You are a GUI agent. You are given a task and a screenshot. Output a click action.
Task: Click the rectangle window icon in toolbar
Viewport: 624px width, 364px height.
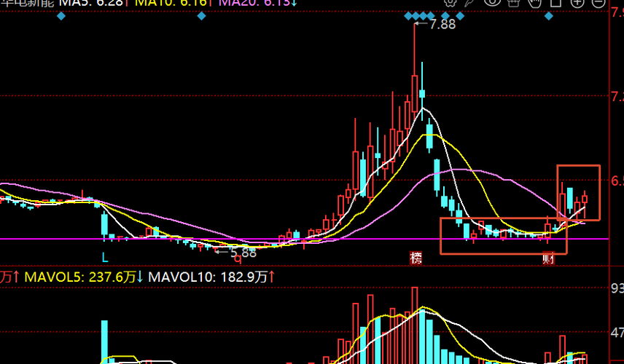555,3
